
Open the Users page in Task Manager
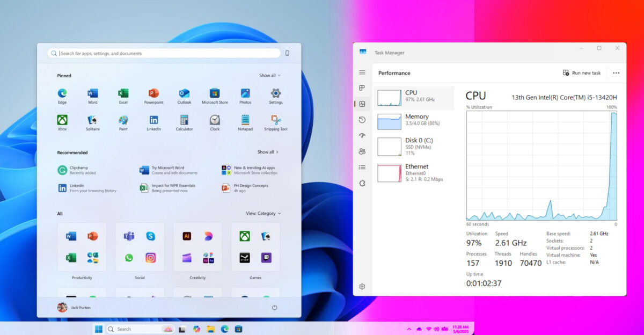[x=362, y=151]
